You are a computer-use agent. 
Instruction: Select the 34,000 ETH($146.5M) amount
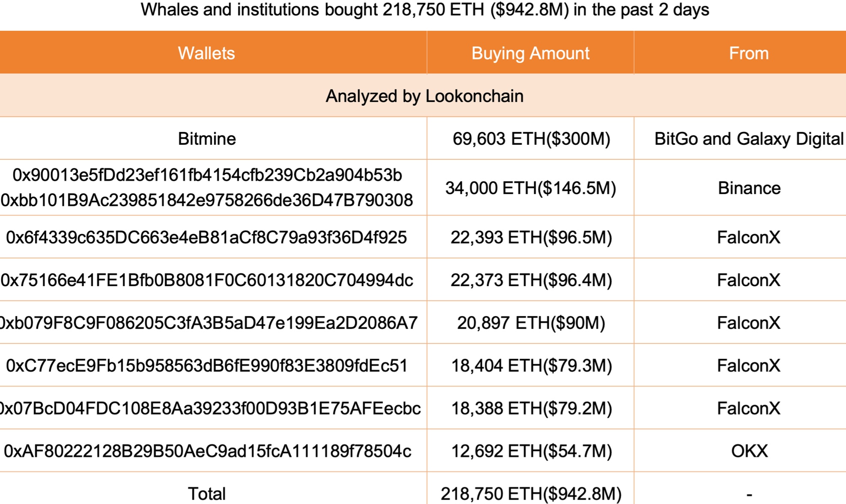click(530, 188)
